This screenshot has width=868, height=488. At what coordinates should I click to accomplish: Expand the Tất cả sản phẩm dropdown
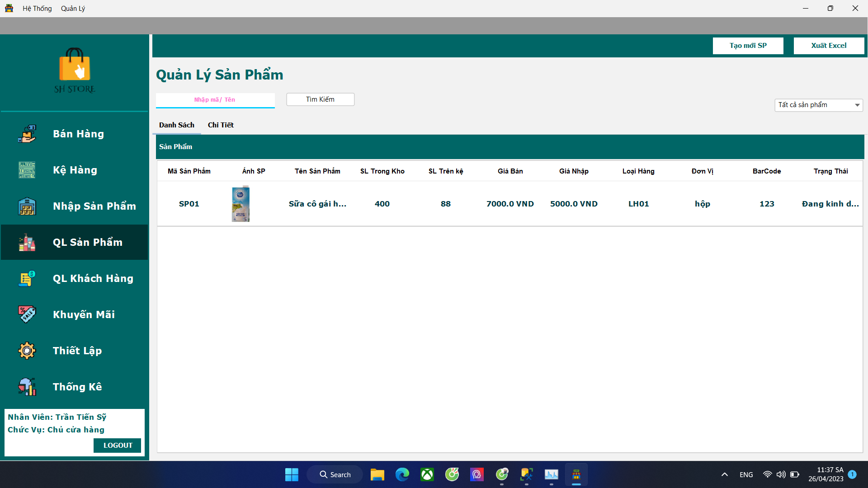tap(857, 105)
